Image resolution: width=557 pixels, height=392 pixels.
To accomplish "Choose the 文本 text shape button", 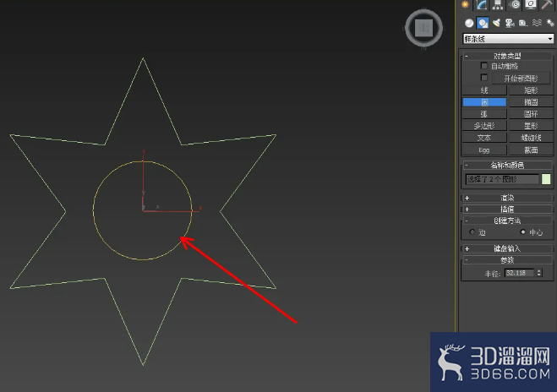I will coord(484,138).
